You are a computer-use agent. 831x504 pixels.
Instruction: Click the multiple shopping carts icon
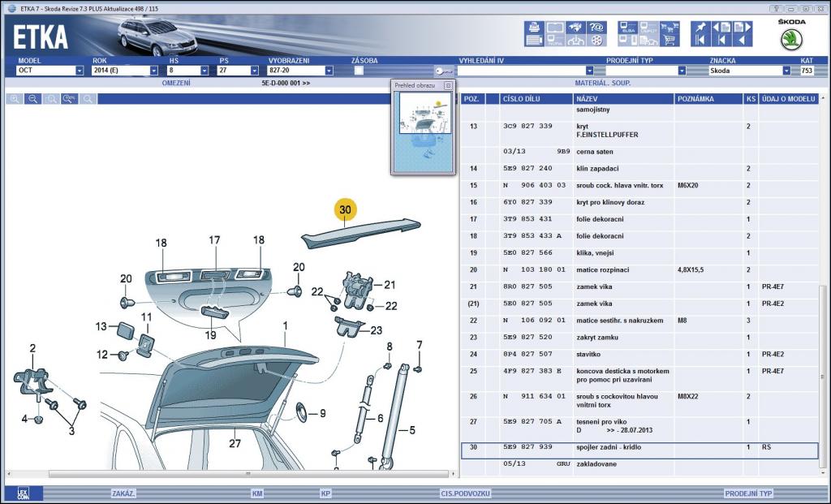(670, 28)
